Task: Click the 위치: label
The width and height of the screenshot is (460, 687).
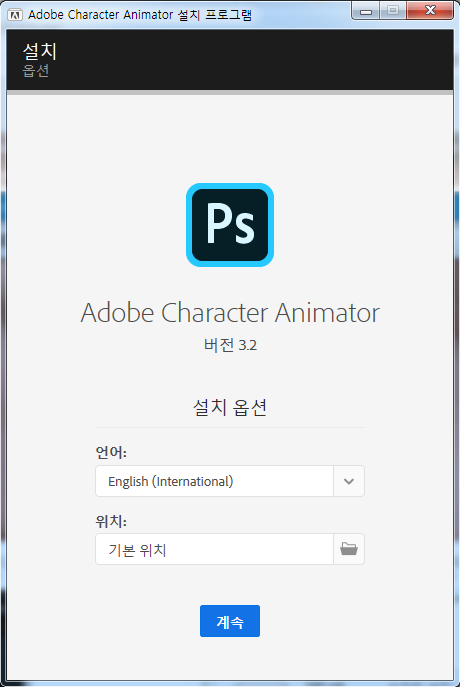Action: [111, 521]
